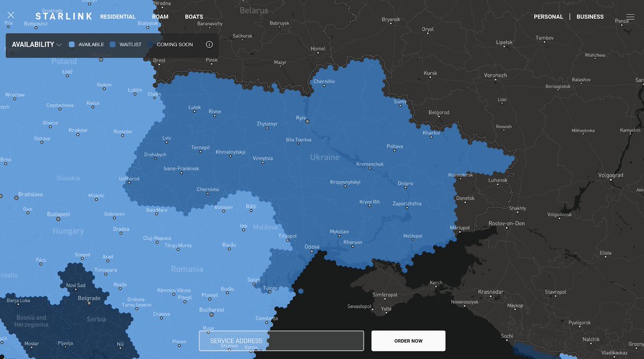Click the Order Now button
This screenshot has height=359, width=644.
pyautogui.click(x=408, y=341)
